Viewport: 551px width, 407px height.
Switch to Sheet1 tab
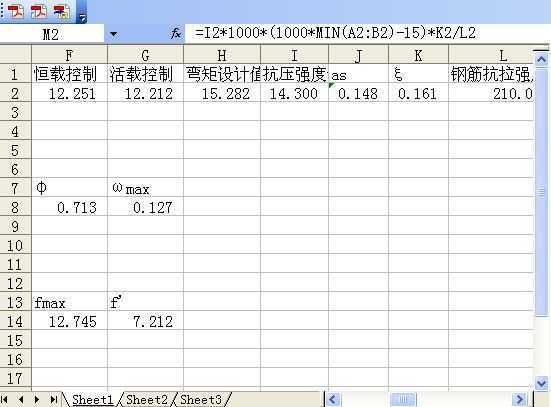92,400
